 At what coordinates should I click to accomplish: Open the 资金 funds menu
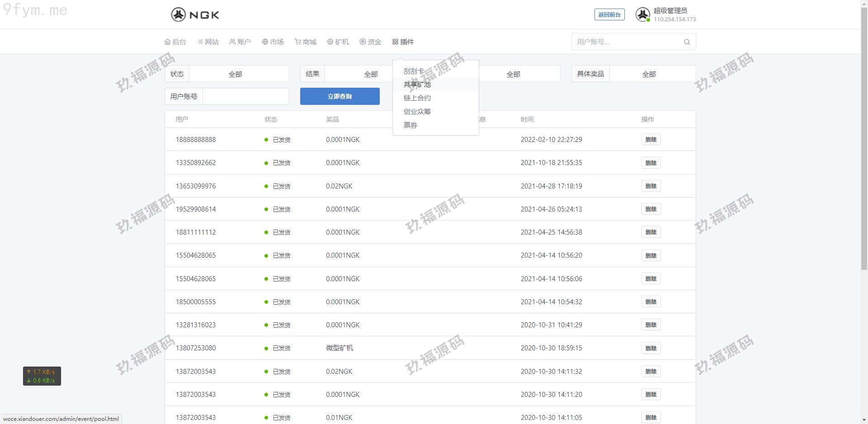click(x=371, y=42)
